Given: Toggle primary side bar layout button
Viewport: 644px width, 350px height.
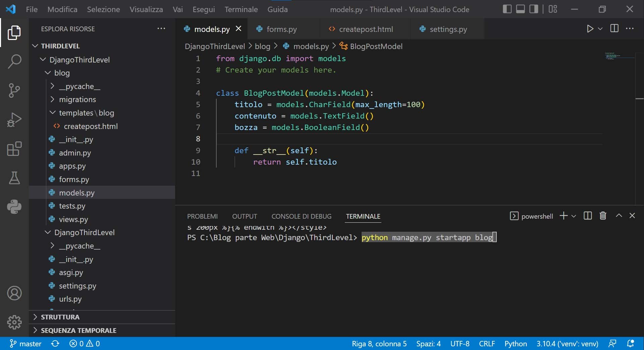Looking at the screenshot, I should click(507, 9).
